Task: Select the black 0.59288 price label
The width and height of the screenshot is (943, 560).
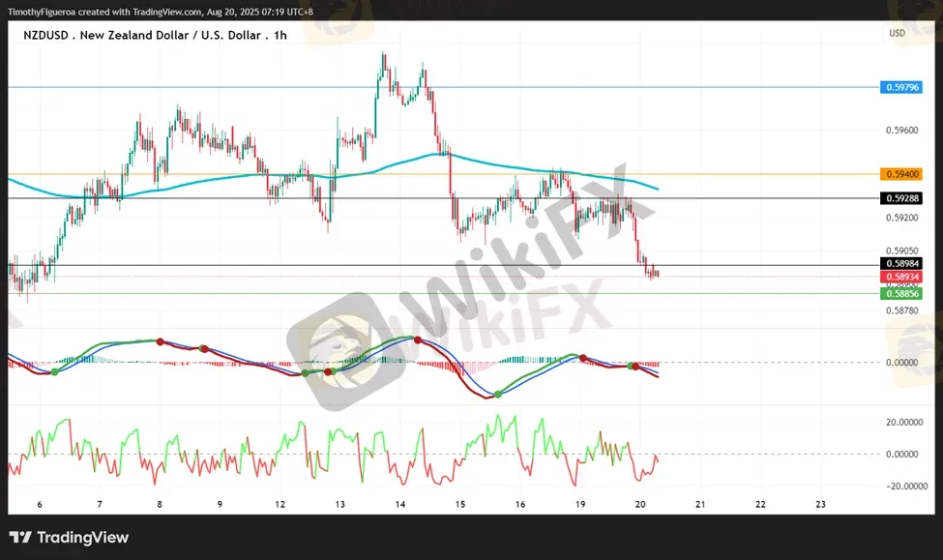Action: (900, 198)
